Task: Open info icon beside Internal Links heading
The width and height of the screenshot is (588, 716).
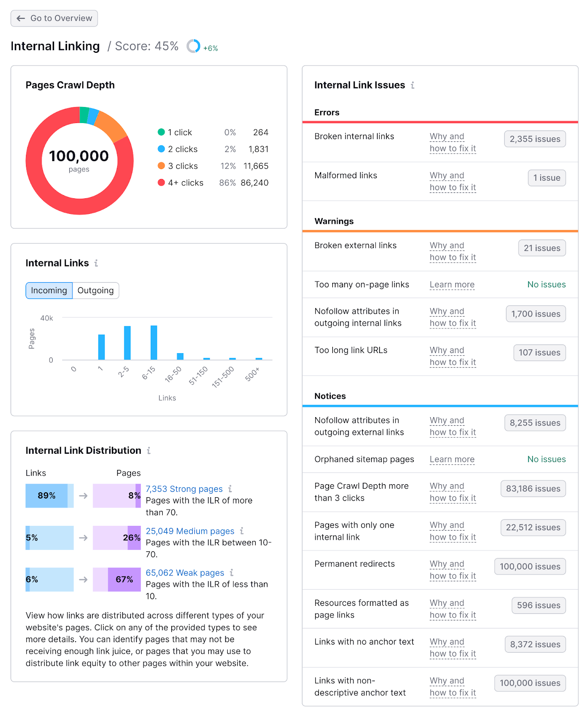Action: (x=96, y=263)
